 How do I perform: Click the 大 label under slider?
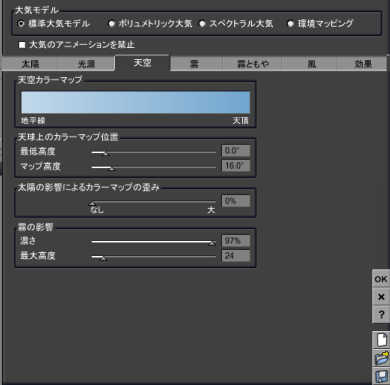(211, 210)
